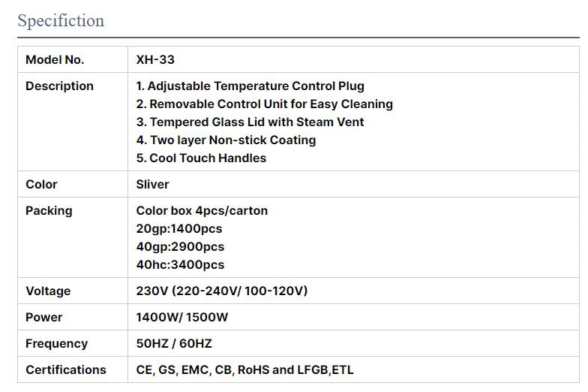The height and width of the screenshot is (392, 588).
Task: Select the 40hc:3400pcs packing line
Action: 180,265
